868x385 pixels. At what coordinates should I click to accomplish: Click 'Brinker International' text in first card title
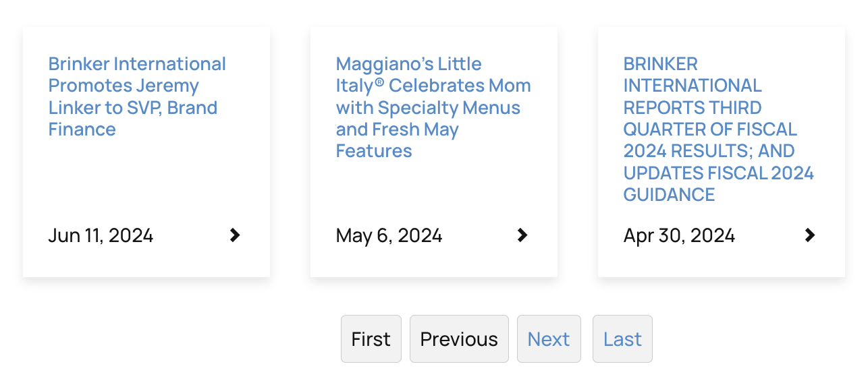click(x=137, y=64)
